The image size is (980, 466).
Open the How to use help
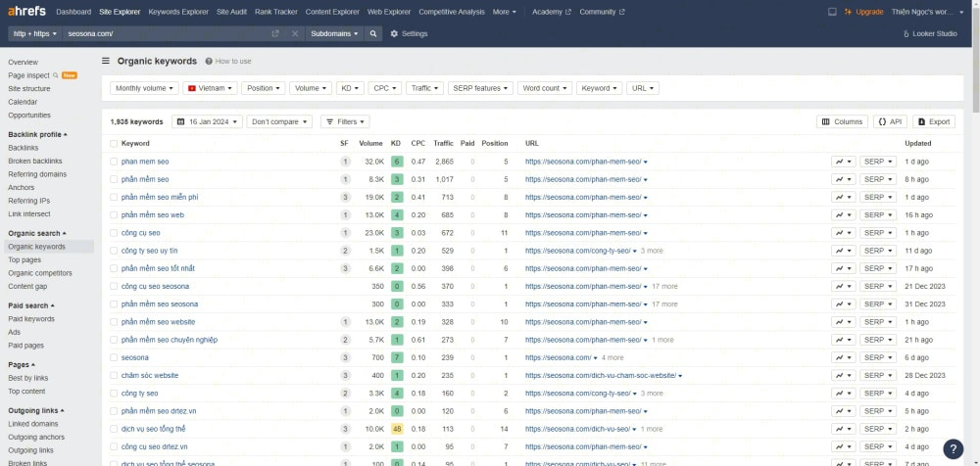228,62
